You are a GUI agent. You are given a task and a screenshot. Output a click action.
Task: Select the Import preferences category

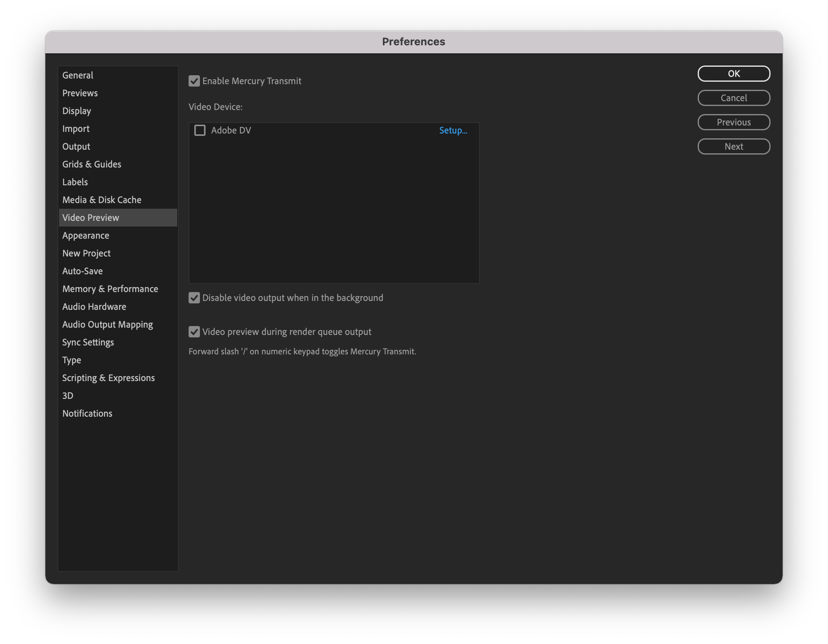point(76,128)
